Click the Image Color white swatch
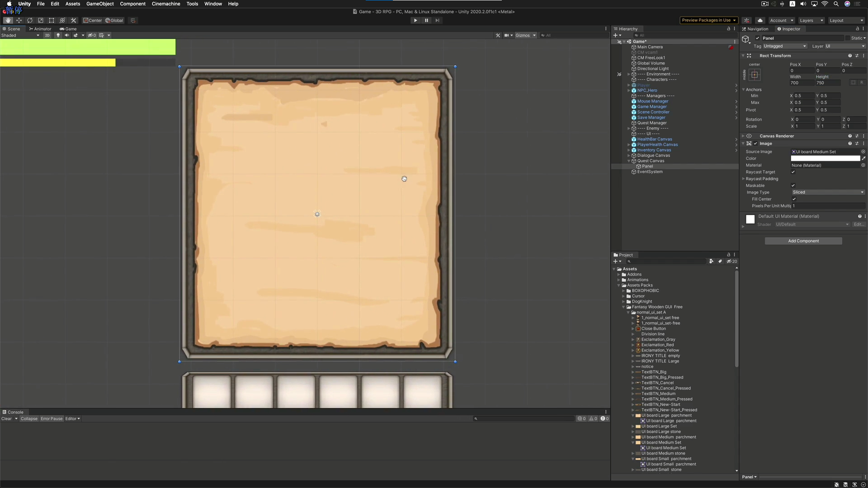 (825, 159)
